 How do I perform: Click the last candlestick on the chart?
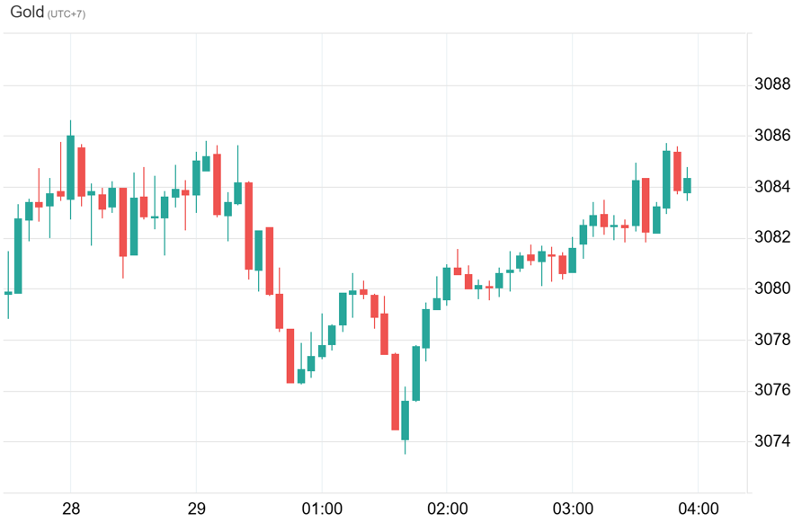687,185
